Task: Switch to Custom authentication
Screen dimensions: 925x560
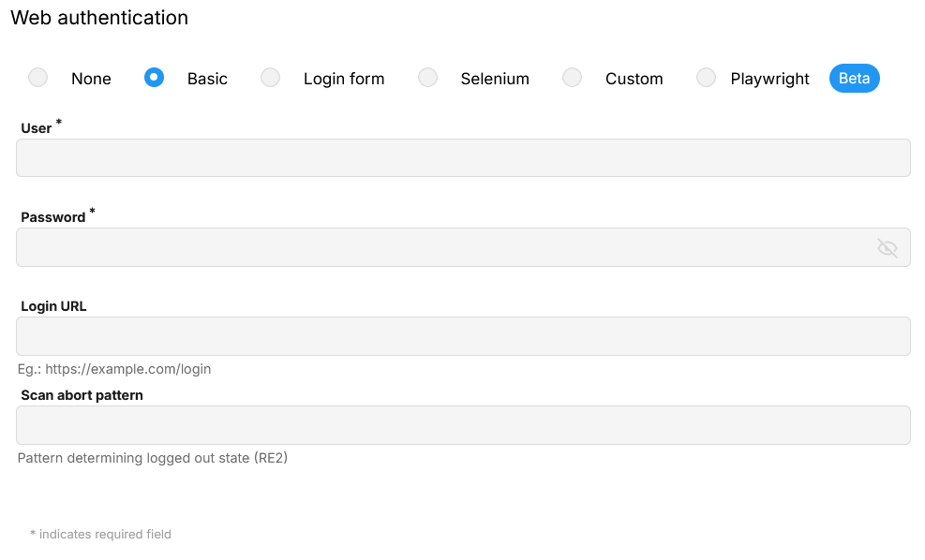Action: pos(572,79)
